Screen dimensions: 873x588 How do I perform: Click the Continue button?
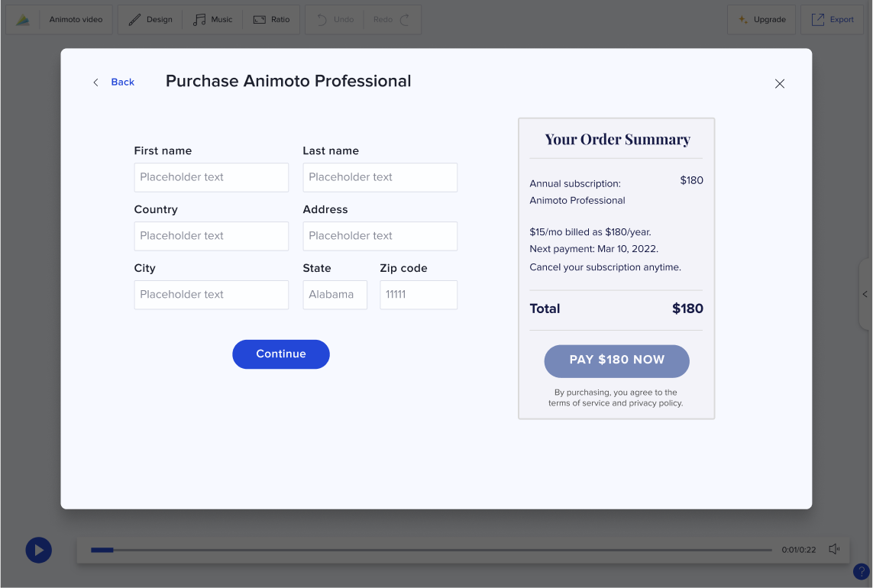point(280,354)
